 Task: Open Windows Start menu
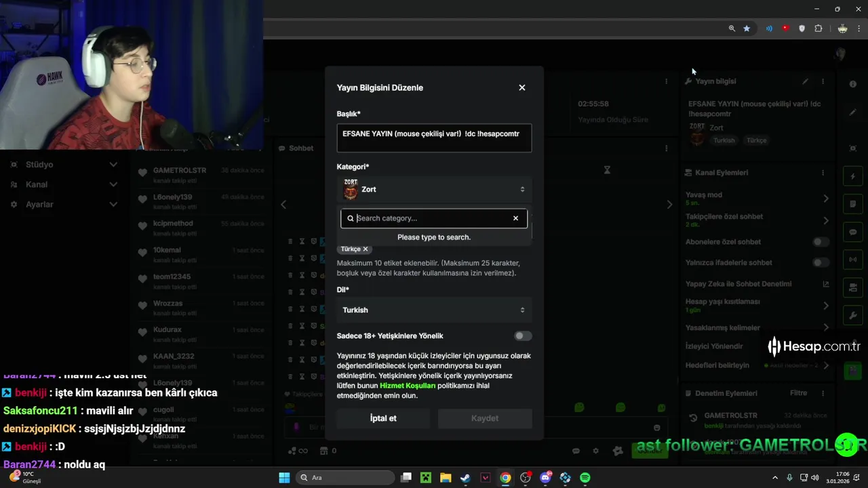[x=284, y=478]
